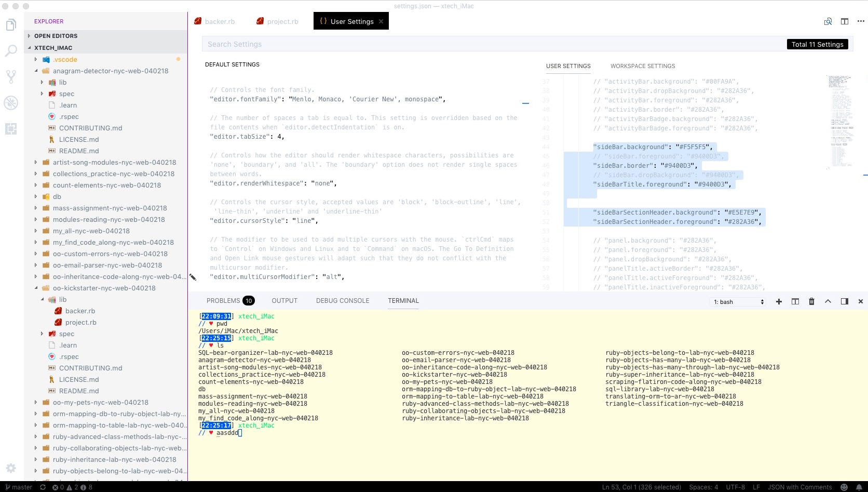This screenshot has width=868, height=492.
Task: Toggle the panel position layout icon
Action: 845,301
